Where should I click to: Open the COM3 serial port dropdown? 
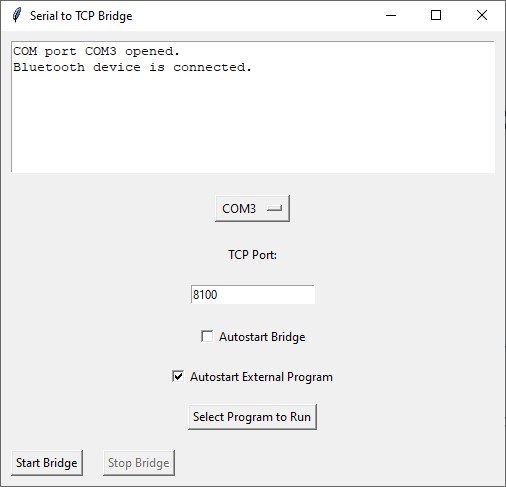252,209
